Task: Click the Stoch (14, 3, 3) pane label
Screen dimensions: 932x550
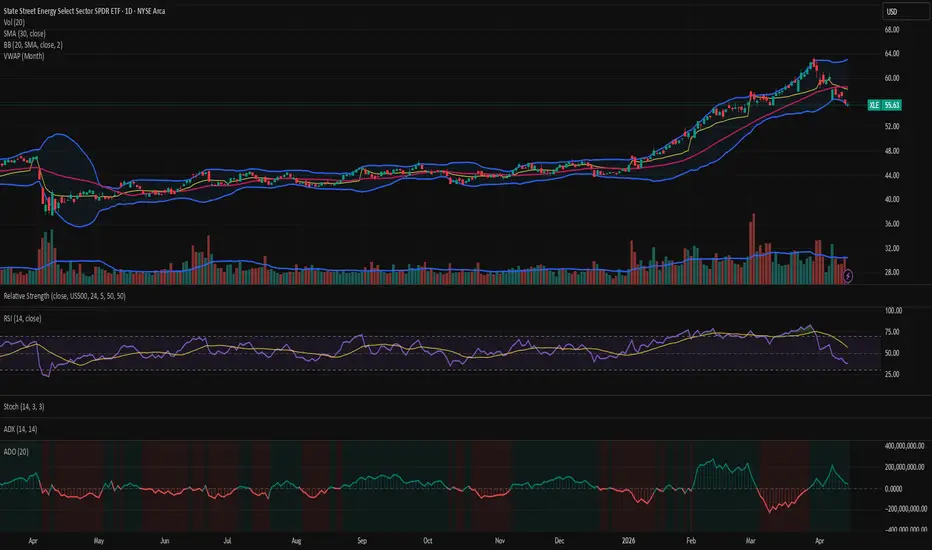Action: point(24,407)
